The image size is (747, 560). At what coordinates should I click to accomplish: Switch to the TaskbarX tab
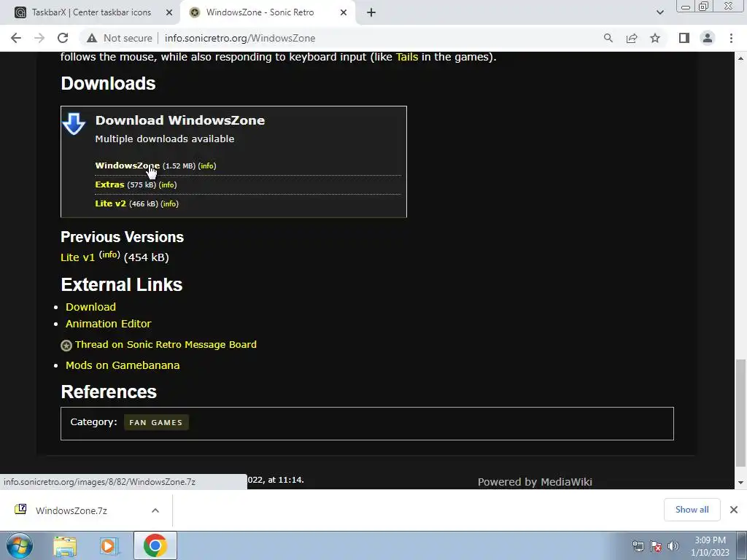click(90, 13)
